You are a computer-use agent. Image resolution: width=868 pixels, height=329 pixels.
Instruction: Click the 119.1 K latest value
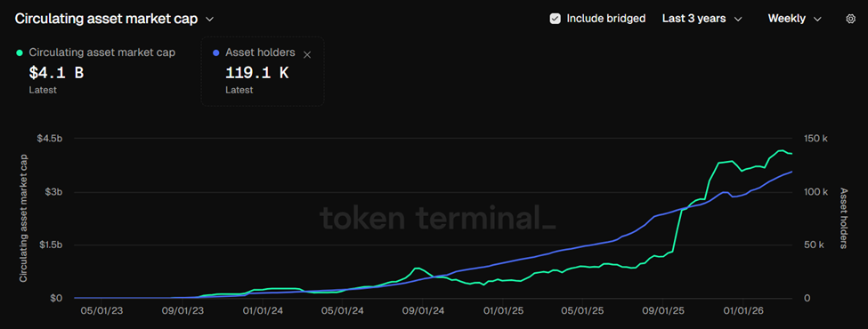[x=257, y=72]
